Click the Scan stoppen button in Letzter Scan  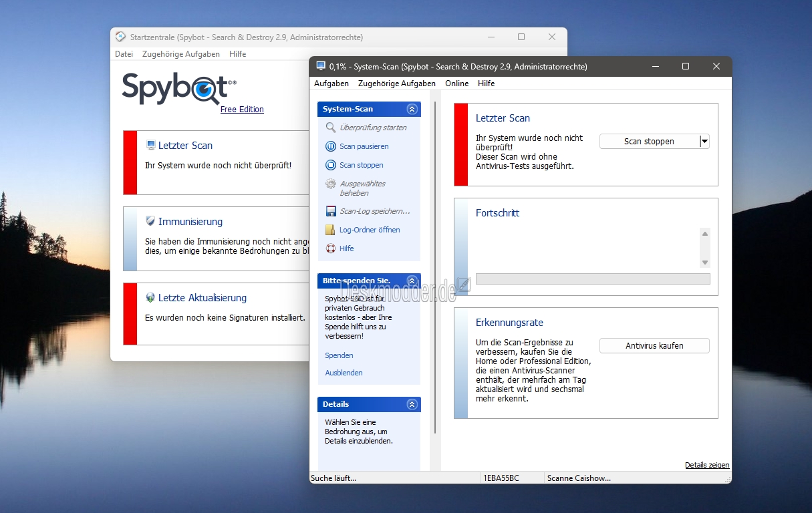point(649,142)
